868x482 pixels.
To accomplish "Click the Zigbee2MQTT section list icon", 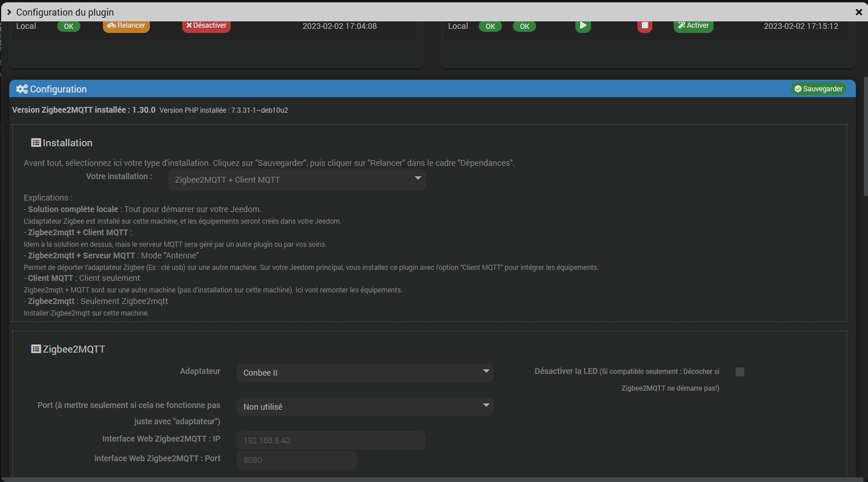I will pos(36,349).
